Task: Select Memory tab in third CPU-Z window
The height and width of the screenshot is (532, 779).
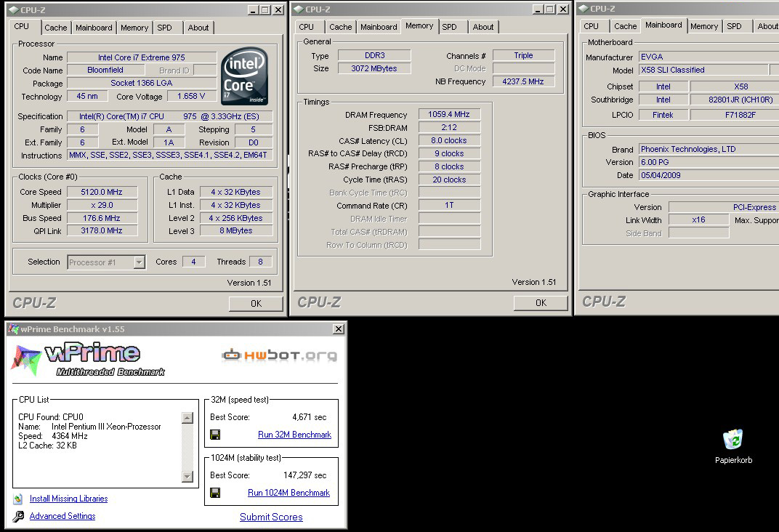Action: point(704,26)
